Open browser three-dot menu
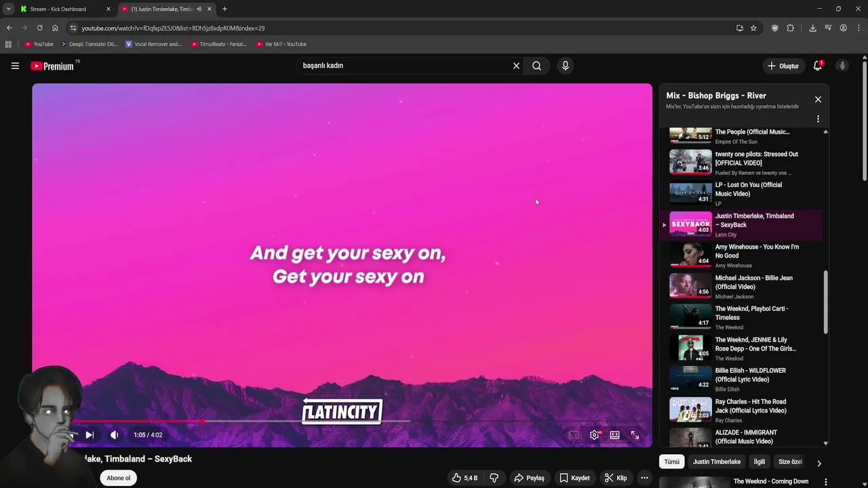The width and height of the screenshot is (868, 488). pos(859,28)
